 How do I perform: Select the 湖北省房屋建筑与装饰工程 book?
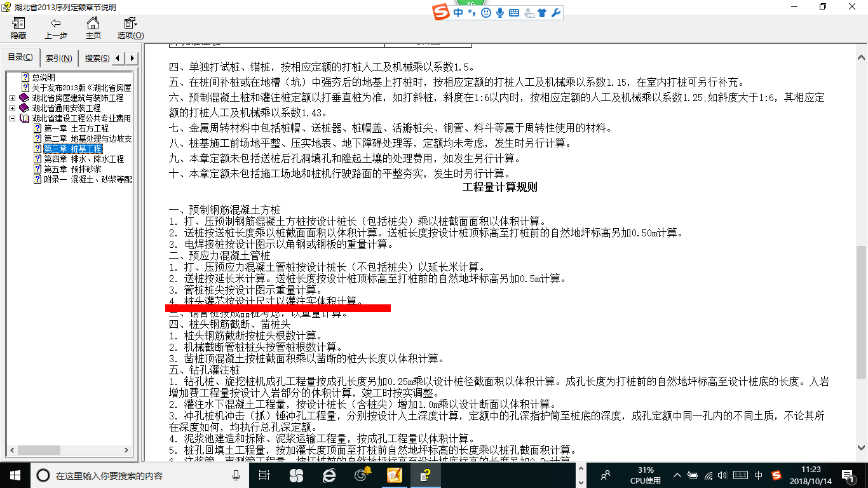[x=78, y=98]
